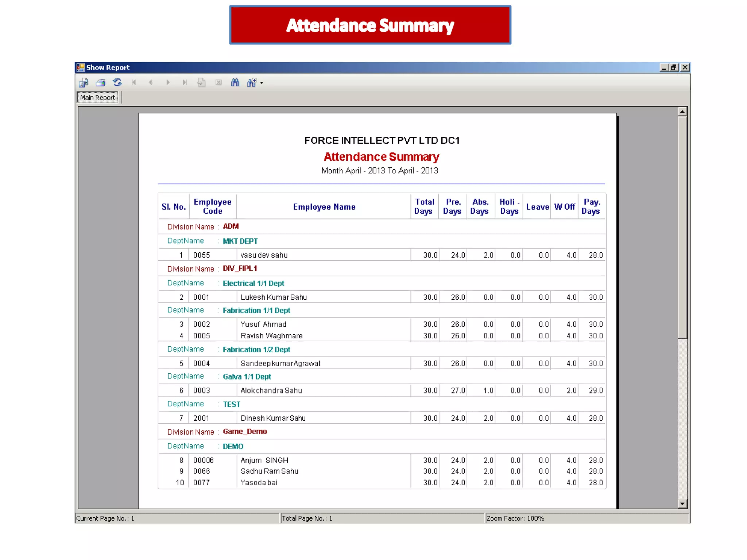Click scrollbar up arrow

click(682, 112)
